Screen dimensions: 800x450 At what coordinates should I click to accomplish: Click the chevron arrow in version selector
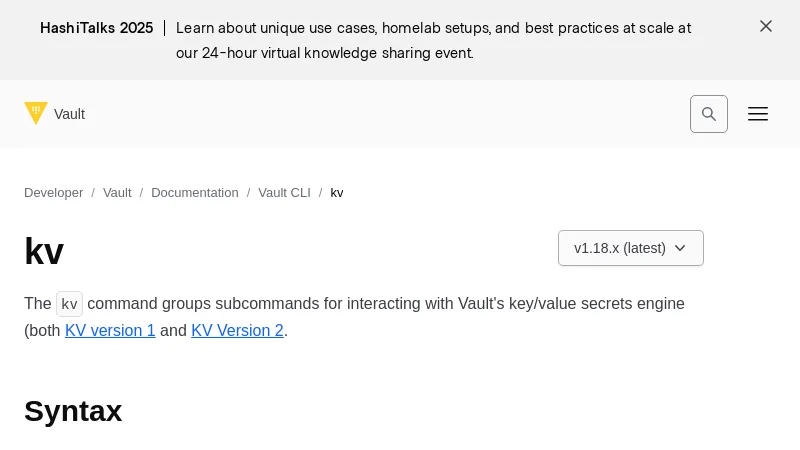[x=680, y=248]
